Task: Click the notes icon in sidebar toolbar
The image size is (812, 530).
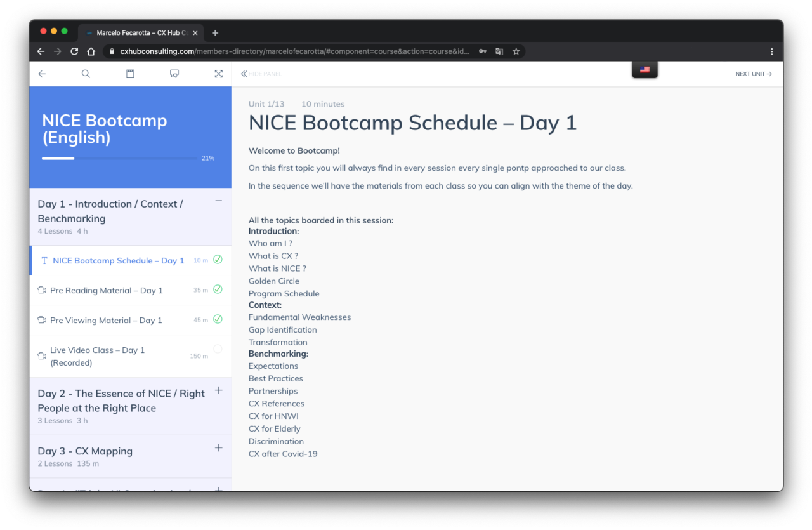Action: [130, 74]
